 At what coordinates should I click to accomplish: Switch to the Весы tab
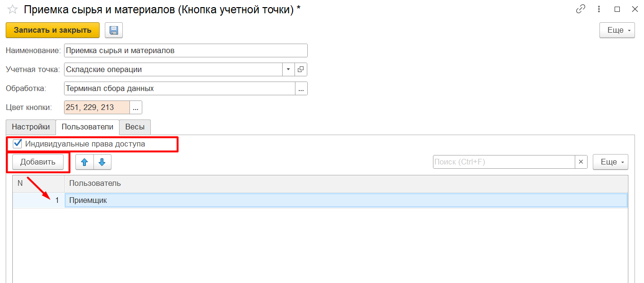point(135,127)
